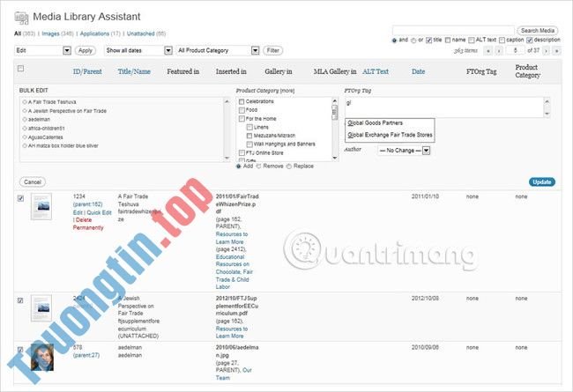573x392 pixels.
Task: Check the For the Home category
Action: (242, 119)
